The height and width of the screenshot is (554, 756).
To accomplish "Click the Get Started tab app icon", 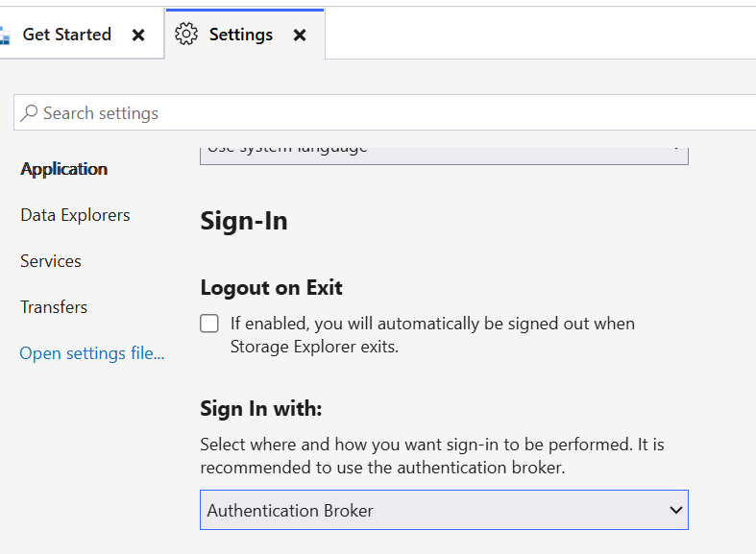I will point(5,36).
